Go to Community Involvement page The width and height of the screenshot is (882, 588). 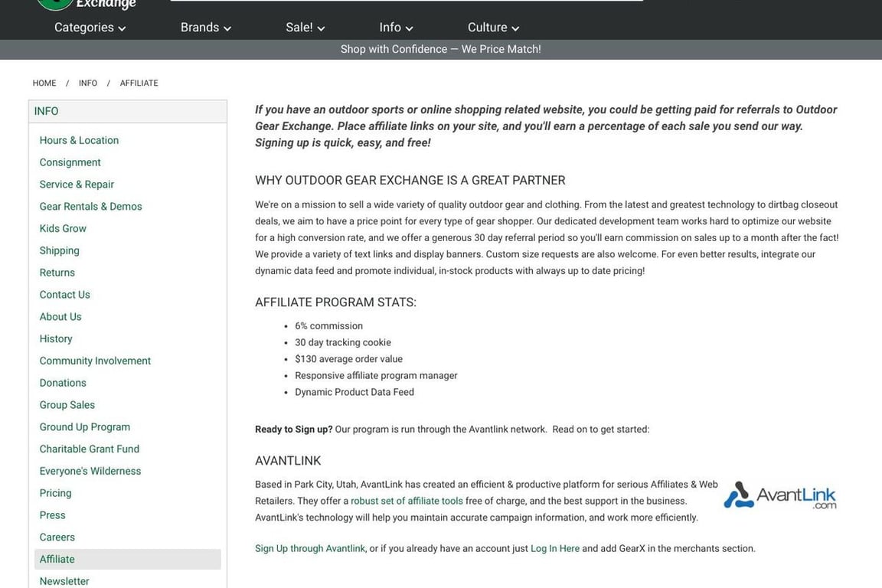point(95,361)
